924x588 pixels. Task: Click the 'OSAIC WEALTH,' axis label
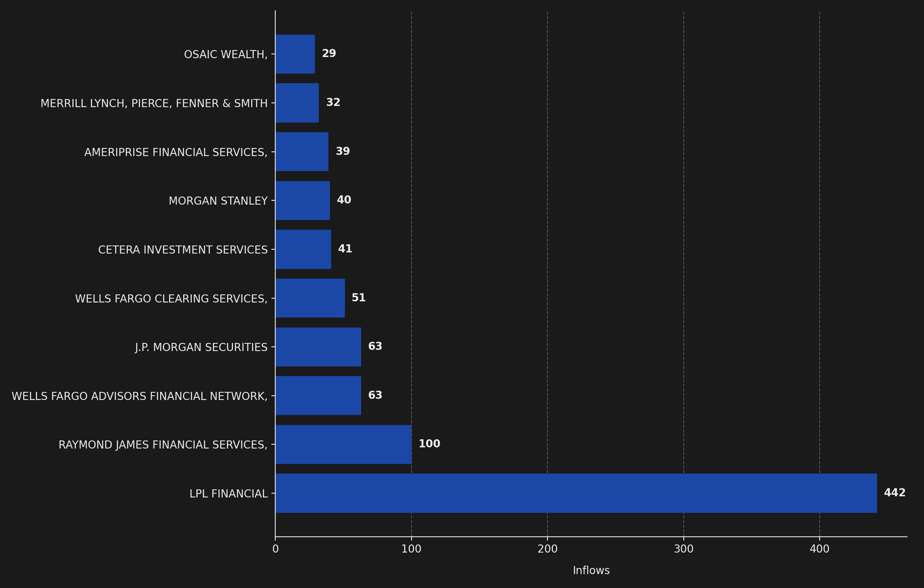point(226,55)
